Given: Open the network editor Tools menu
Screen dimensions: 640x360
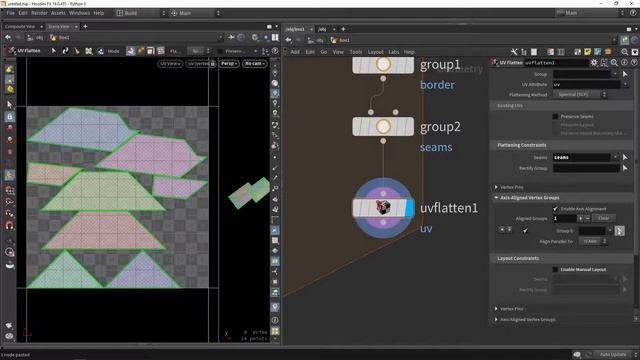Looking at the screenshot, I should pyautogui.click(x=356, y=52).
